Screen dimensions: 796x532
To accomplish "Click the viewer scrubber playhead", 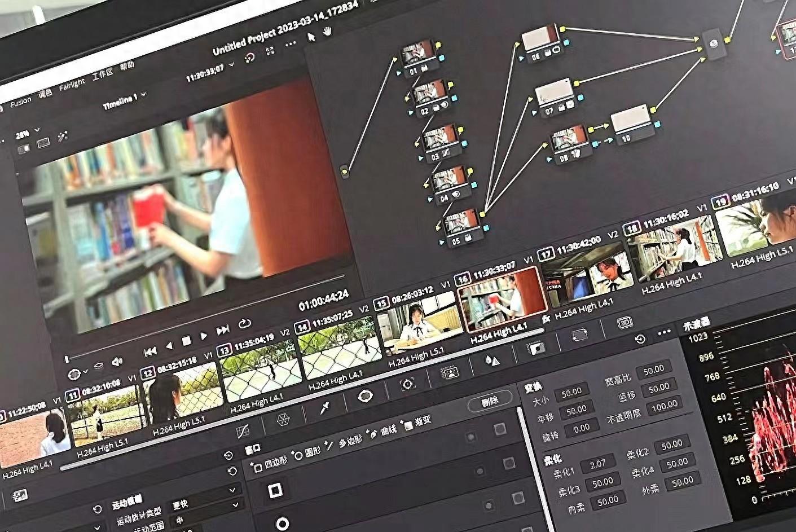I will (67, 359).
